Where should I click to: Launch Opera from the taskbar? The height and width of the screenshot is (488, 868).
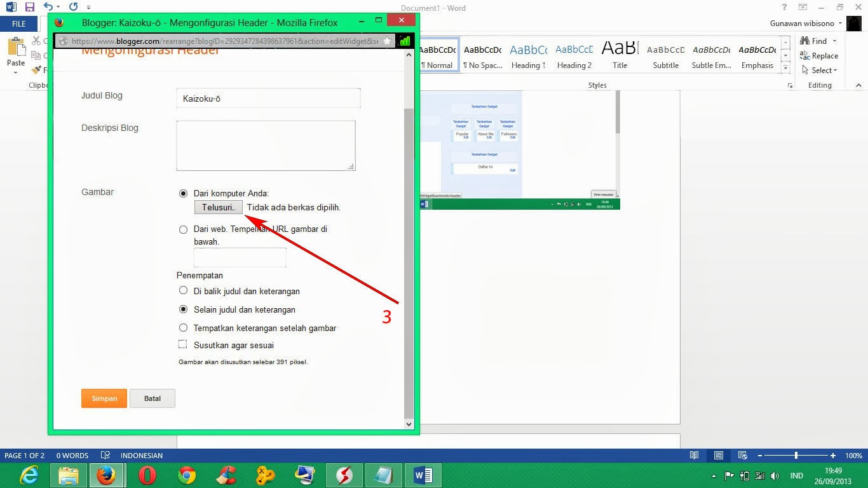tap(147, 475)
